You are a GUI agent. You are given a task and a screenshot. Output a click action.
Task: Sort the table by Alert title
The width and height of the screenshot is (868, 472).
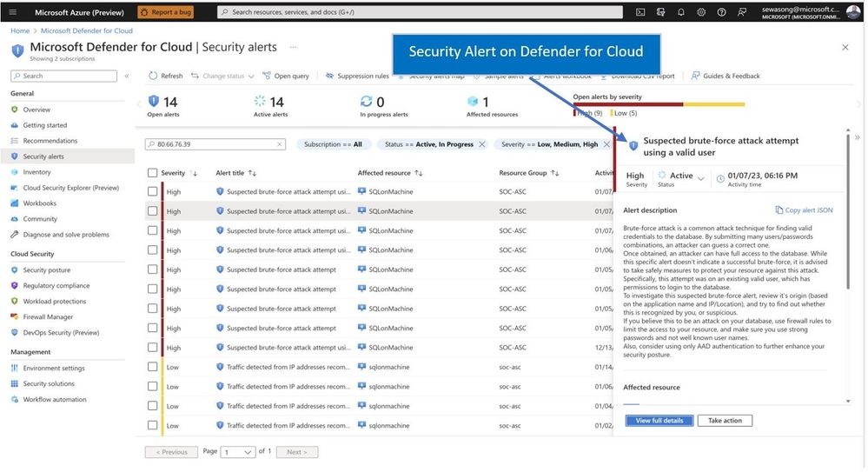click(235, 173)
